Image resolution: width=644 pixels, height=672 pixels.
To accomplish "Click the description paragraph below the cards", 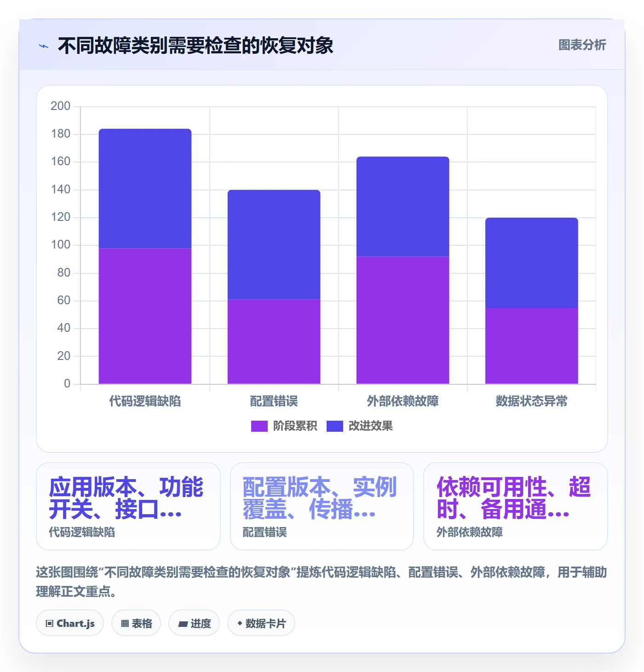I will tap(322, 582).
